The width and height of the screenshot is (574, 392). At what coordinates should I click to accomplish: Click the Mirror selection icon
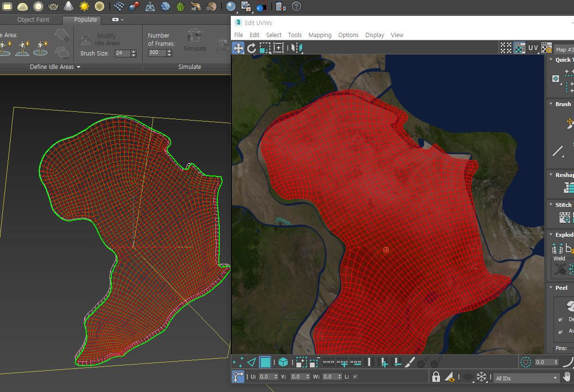pos(297,48)
